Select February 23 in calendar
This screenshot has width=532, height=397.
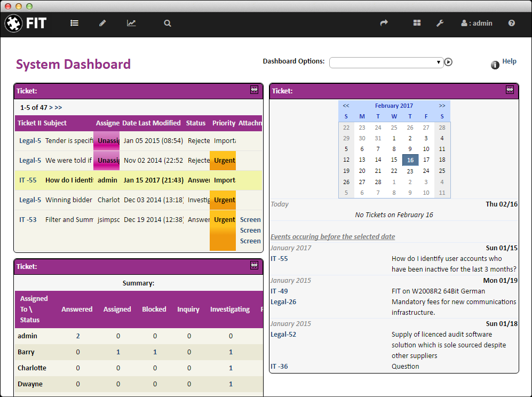click(410, 171)
